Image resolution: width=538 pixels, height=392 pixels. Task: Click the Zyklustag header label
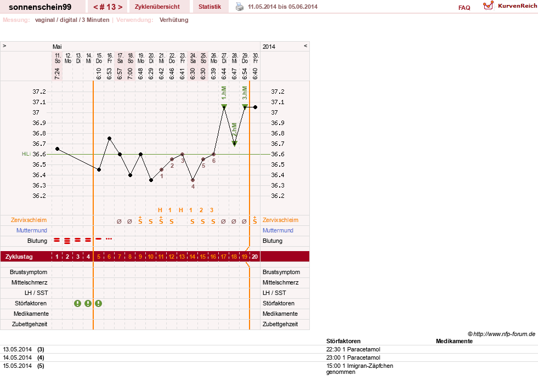click(19, 257)
